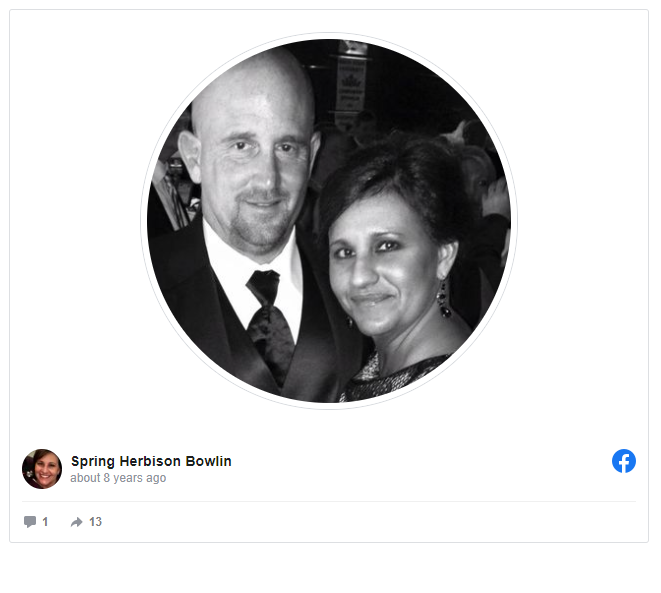Open the large circular black-and-white photo
661x593 pixels.
coord(329,220)
